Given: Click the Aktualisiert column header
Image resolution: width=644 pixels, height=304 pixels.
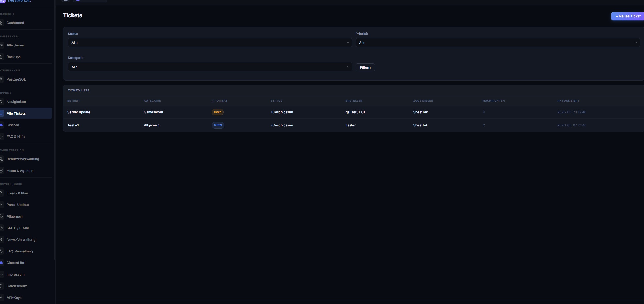Looking at the screenshot, I should click(x=568, y=101).
